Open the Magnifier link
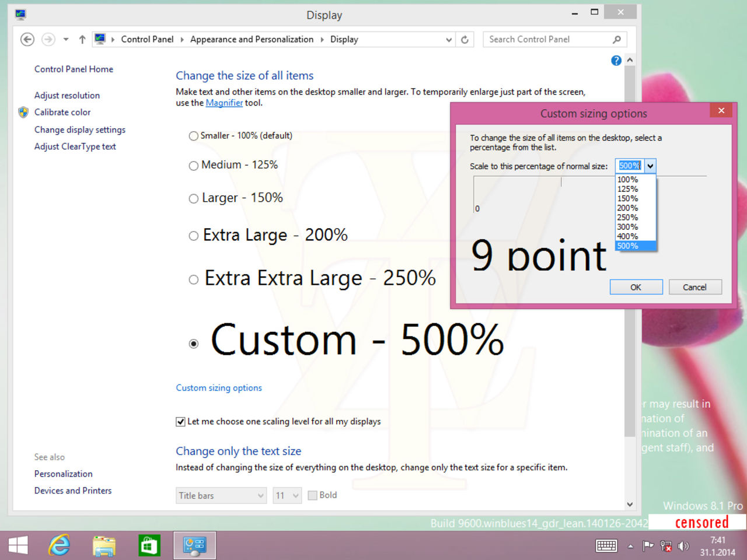 (x=224, y=103)
